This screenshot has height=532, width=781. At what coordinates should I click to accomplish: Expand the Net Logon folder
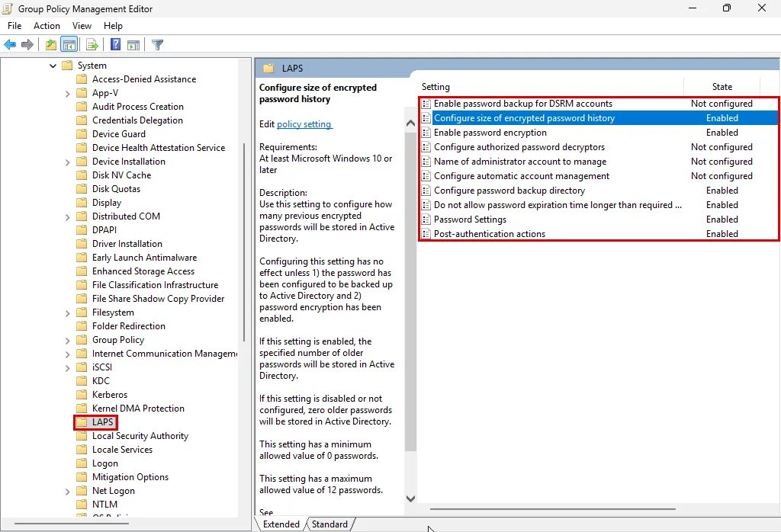pos(67,491)
